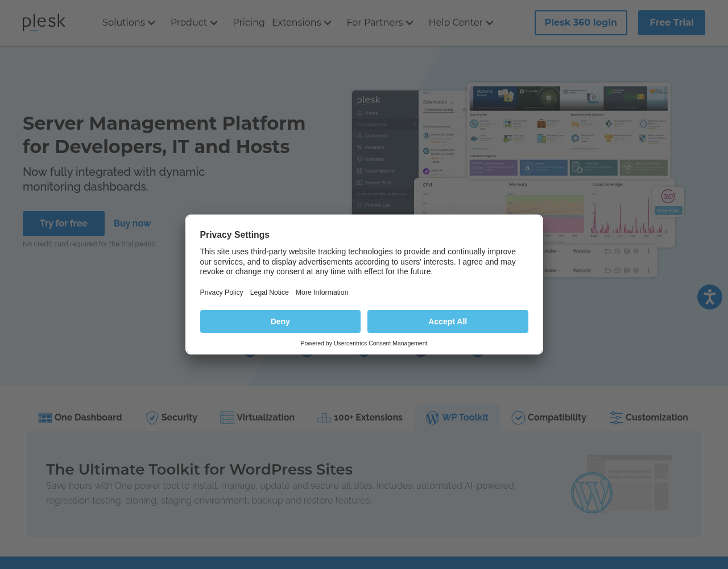
Task: Open the For Partners dropdown
Action: point(380,23)
